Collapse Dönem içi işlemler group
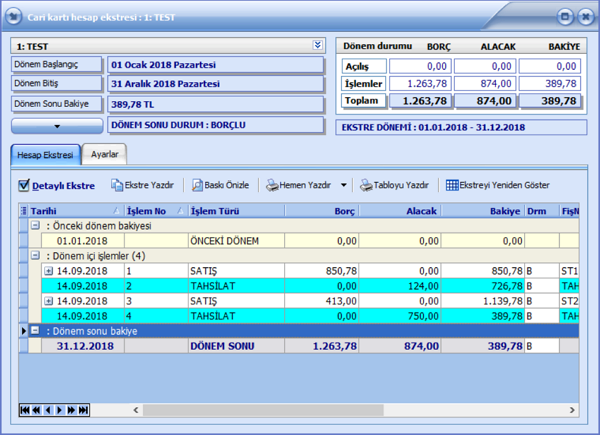 coord(35,256)
